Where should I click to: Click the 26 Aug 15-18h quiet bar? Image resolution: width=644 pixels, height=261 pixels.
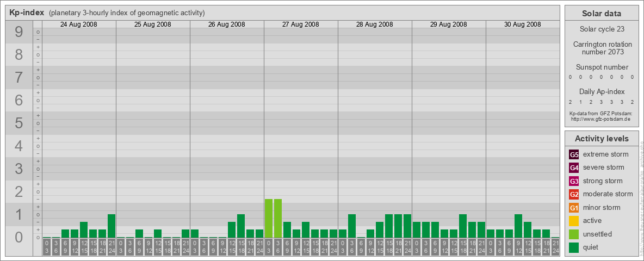click(x=241, y=226)
